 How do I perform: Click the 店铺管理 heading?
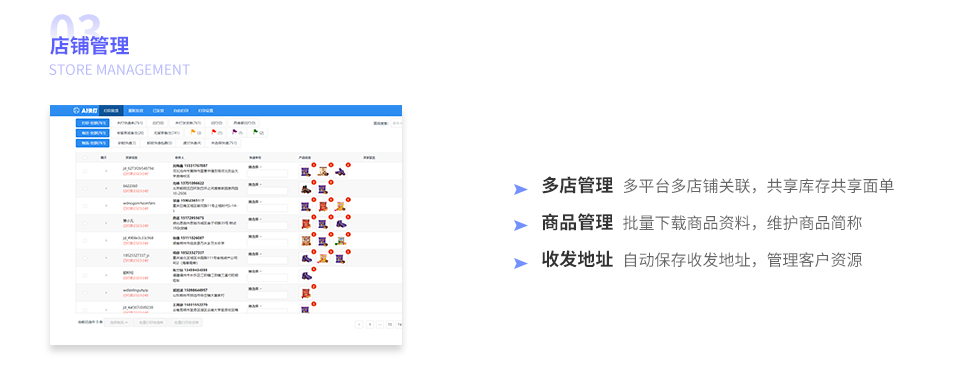89,46
